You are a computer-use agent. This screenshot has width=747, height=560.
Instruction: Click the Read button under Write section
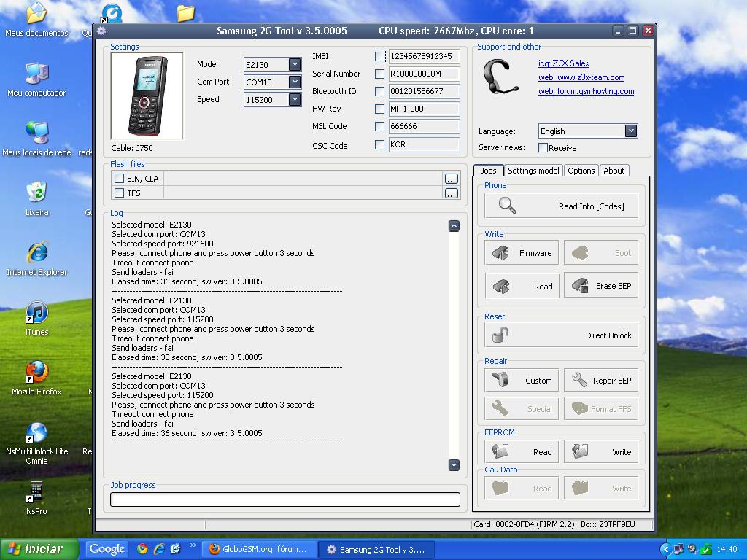[x=521, y=286]
